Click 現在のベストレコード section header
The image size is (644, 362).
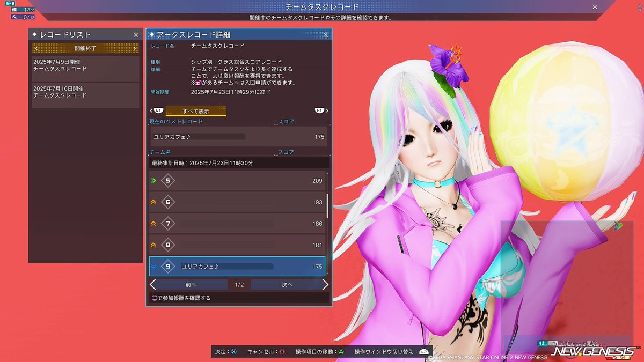177,122
